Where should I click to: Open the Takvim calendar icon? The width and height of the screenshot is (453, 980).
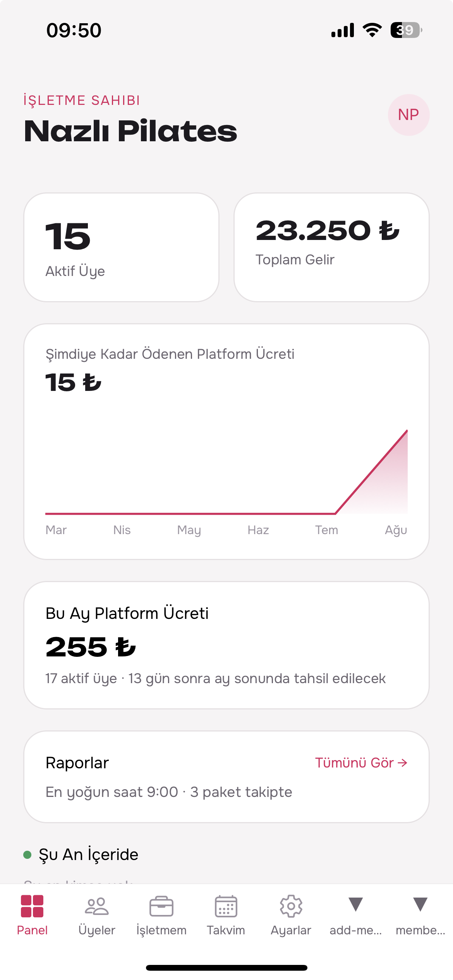[x=226, y=906]
